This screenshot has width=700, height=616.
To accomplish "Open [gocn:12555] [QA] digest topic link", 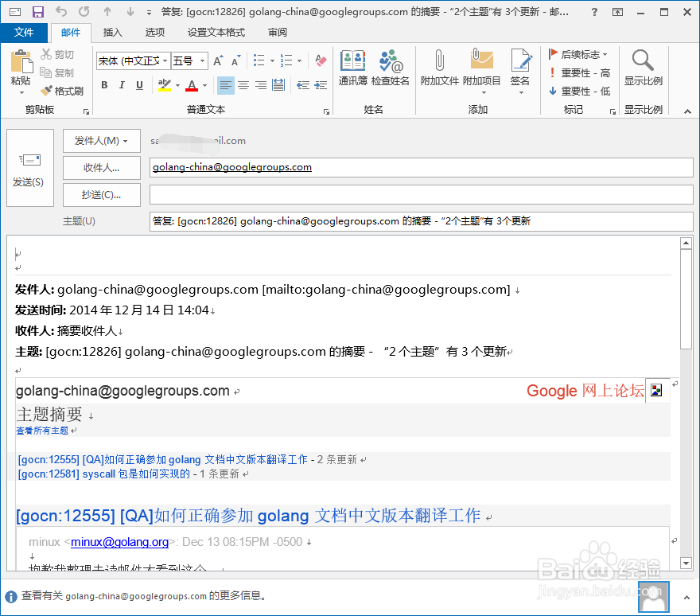I will (x=162, y=460).
